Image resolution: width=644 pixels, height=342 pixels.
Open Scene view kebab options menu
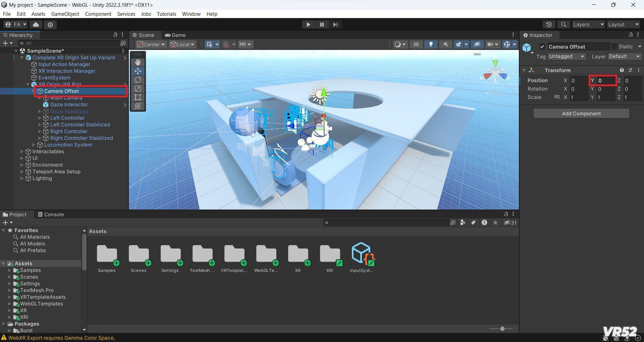pos(513,35)
